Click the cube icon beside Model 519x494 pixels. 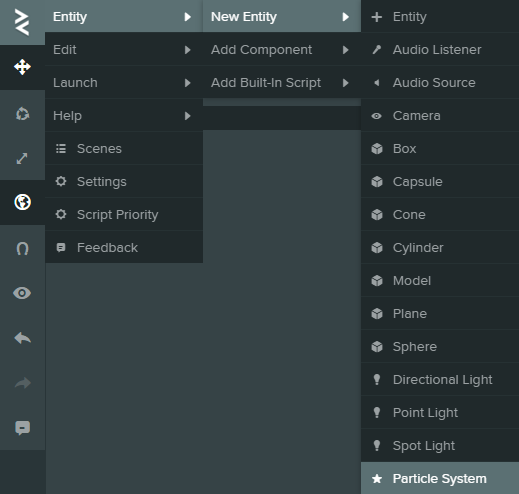377,281
